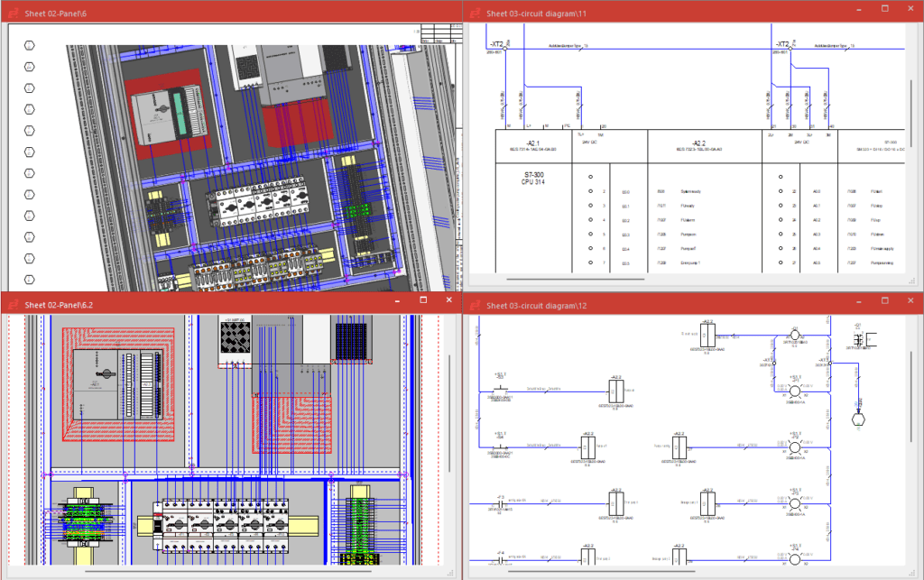Maximize the Sheet 03-circuit diagram\11 window
Image resolution: width=924 pixels, height=580 pixels.
[884, 9]
